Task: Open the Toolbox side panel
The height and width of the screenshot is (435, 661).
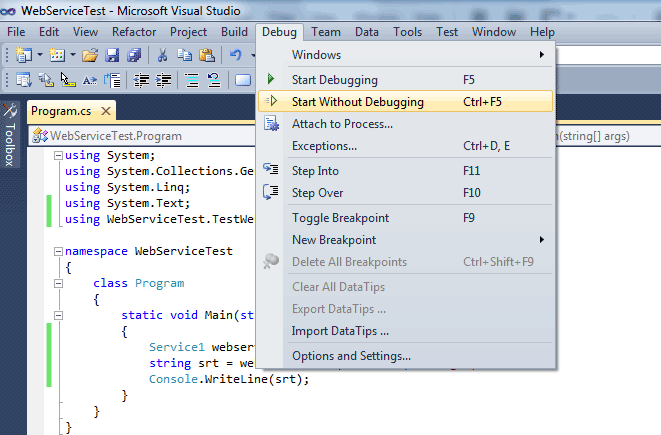Action: click(x=10, y=134)
